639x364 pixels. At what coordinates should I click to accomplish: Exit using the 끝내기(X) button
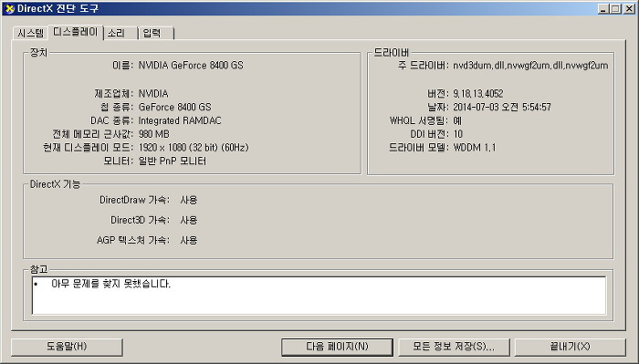(571, 347)
